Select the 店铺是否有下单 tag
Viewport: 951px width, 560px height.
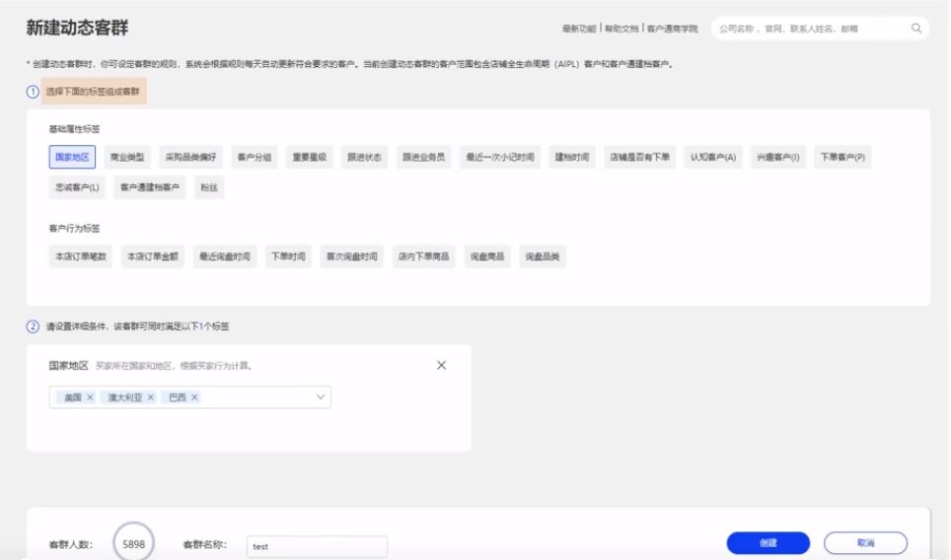tap(640, 157)
